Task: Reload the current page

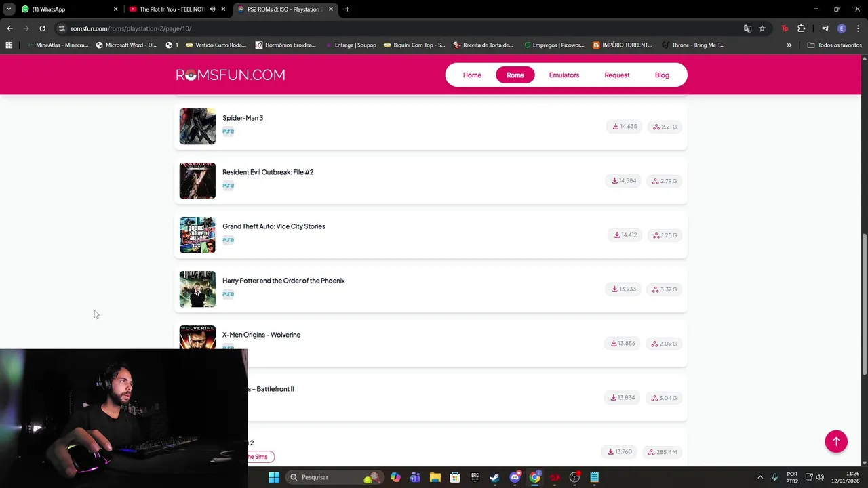Action: (42, 28)
